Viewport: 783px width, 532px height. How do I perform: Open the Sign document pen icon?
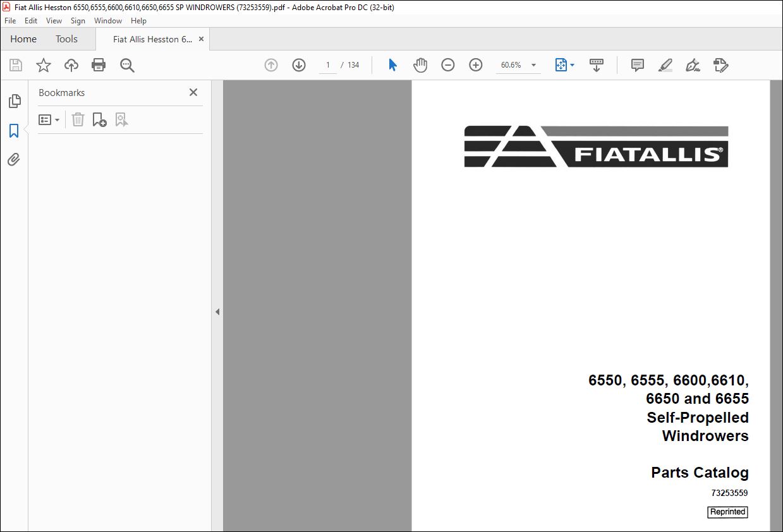[693, 65]
